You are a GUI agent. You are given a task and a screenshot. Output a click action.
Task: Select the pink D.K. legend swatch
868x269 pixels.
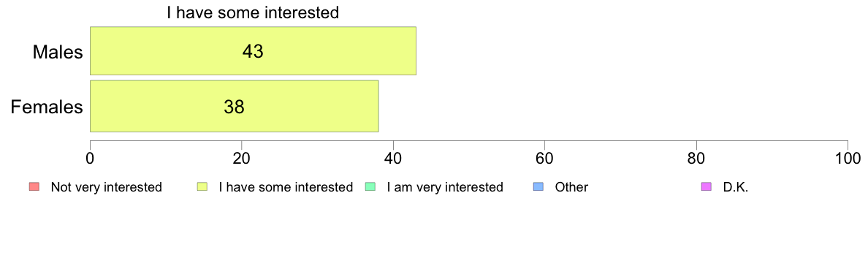click(x=706, y=187)
